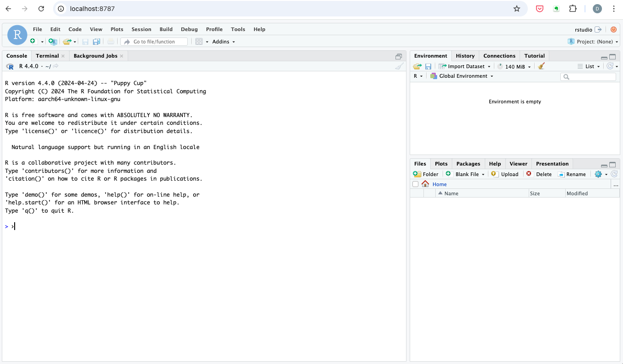Sort files by the Name column header
The image size is (623, 364).
[x=482, y=193]
